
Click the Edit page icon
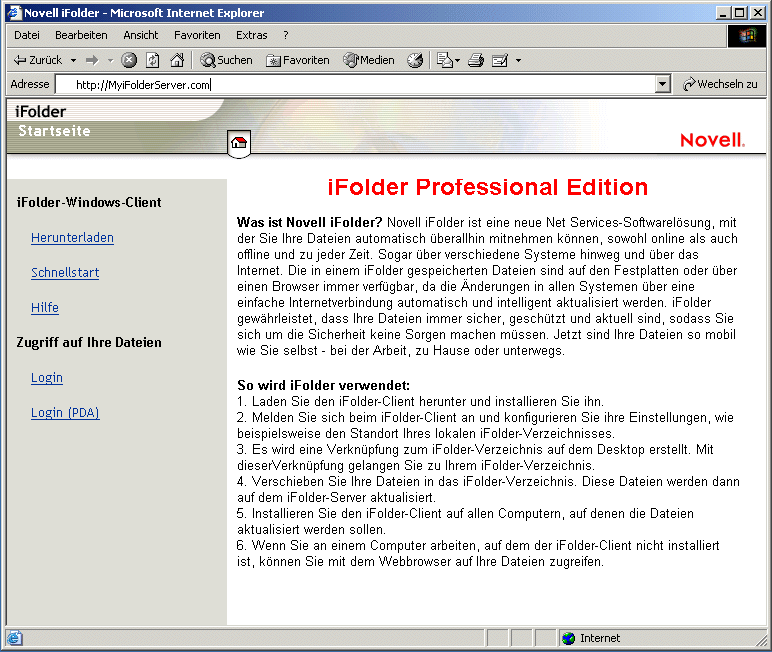[500, 60]
